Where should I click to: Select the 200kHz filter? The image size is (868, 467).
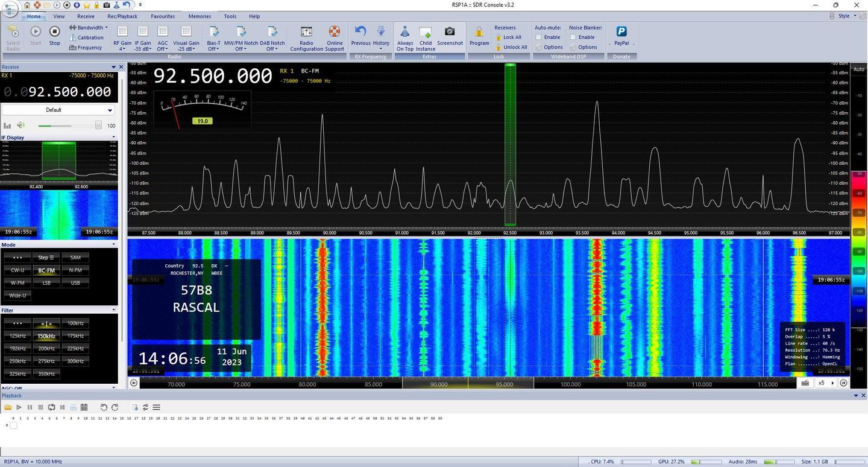(46, 348)
